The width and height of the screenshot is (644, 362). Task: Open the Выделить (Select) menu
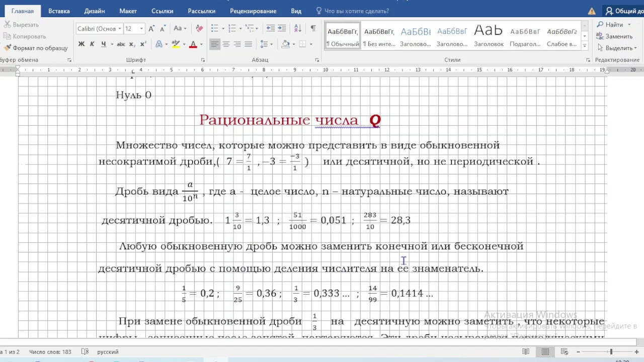[x=617, y=48]
